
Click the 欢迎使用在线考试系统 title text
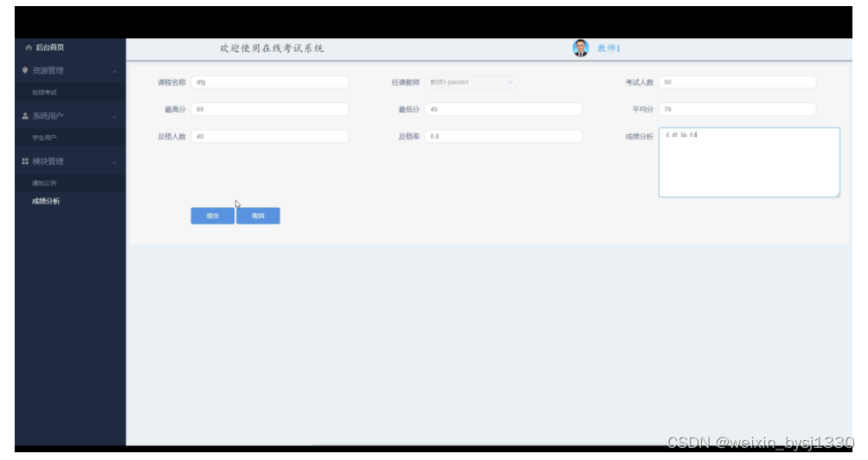272,49
